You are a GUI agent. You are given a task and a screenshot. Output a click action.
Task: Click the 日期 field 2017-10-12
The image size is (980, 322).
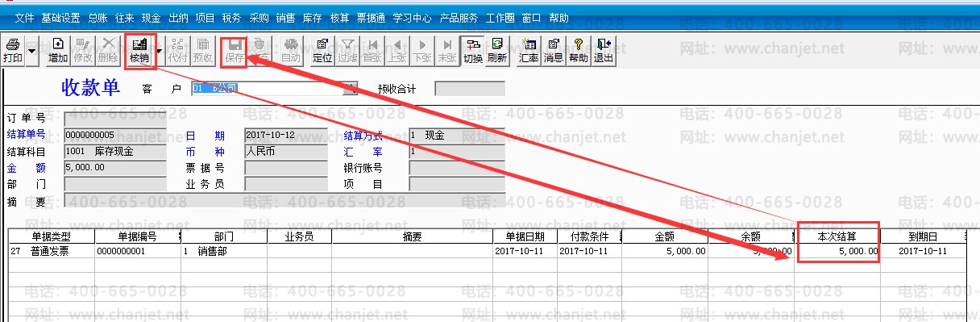pos(285,135)
